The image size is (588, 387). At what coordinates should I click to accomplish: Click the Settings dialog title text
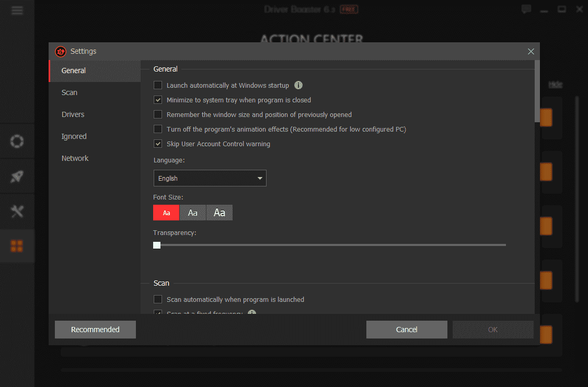point(83,51)
